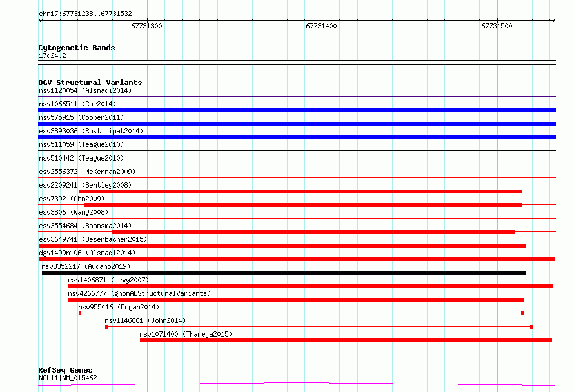Select the 67731500 ruler position label
Viewport: 574px width, 392px height.
click(x=497, y=26)
